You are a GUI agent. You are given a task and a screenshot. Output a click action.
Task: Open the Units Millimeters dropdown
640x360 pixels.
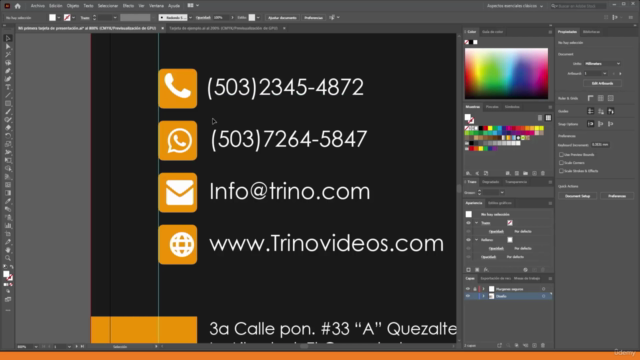602,64
